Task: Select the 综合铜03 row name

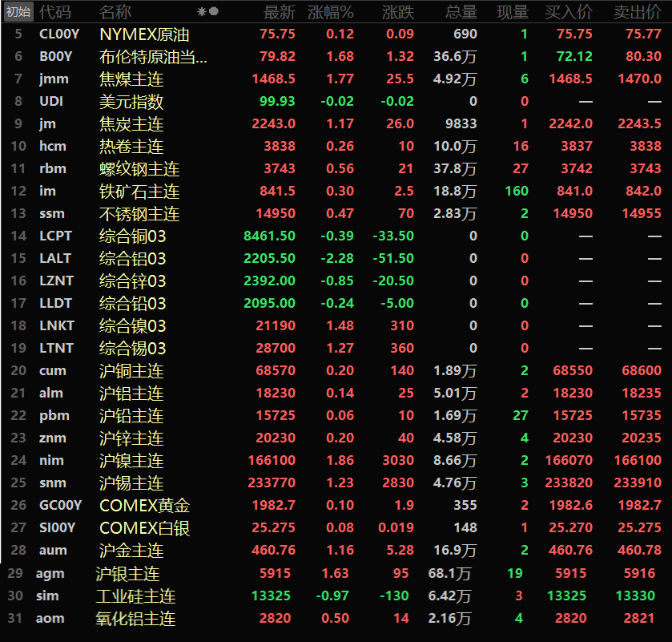Action: [132, 236]
